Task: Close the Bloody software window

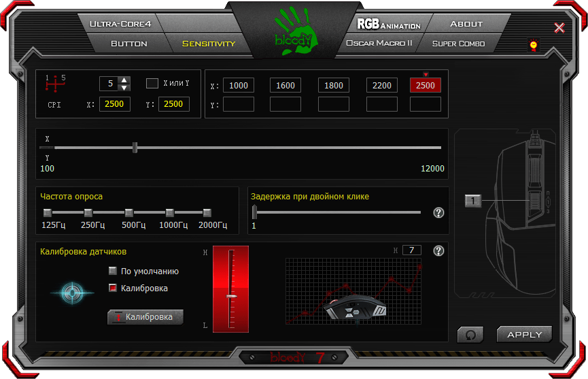Action: tap(559, 28)
